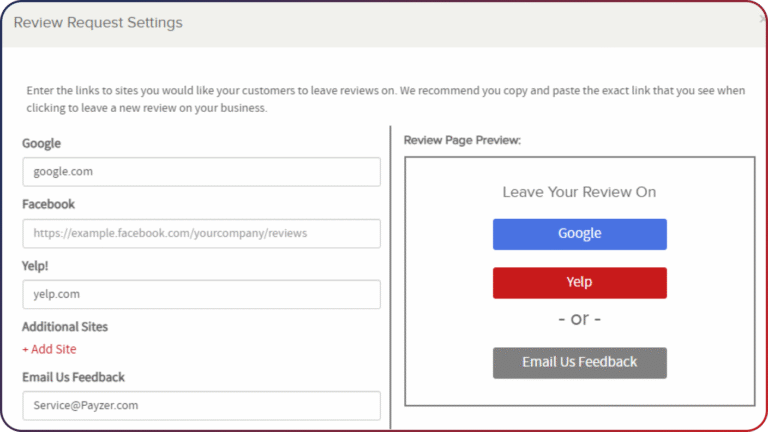The width and height of the screenshot is (768, 432).
Task: Click the Google field label
Action: [41, 144]
